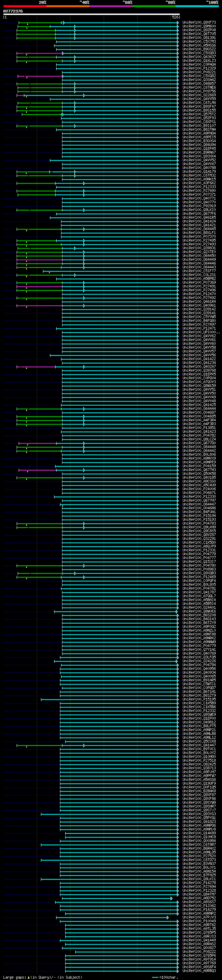The width and height of the screenshot is (222, 980).
Task: Open hit UniRef100_P15194
Action: click(199, 516)
